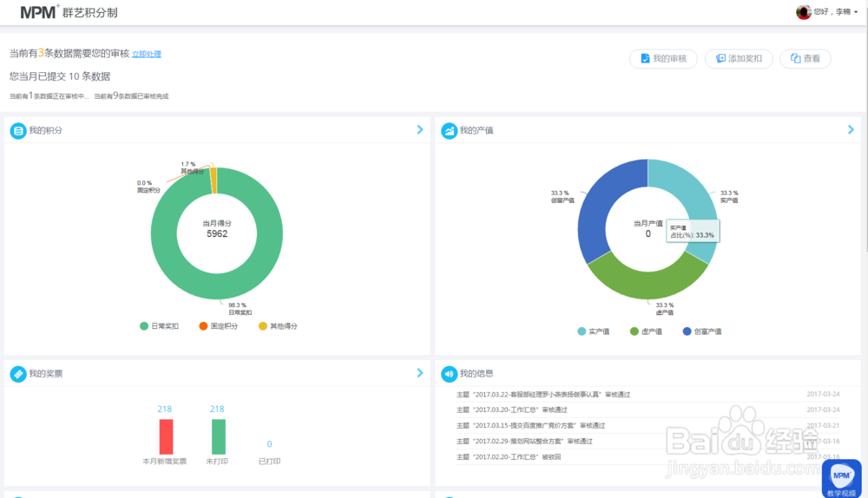Open the 我的积分 panel icon

[x=18, y=131]
